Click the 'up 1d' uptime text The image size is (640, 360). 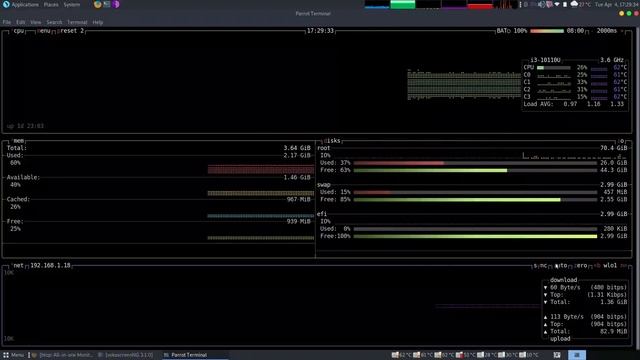click(x=25, y=126)
